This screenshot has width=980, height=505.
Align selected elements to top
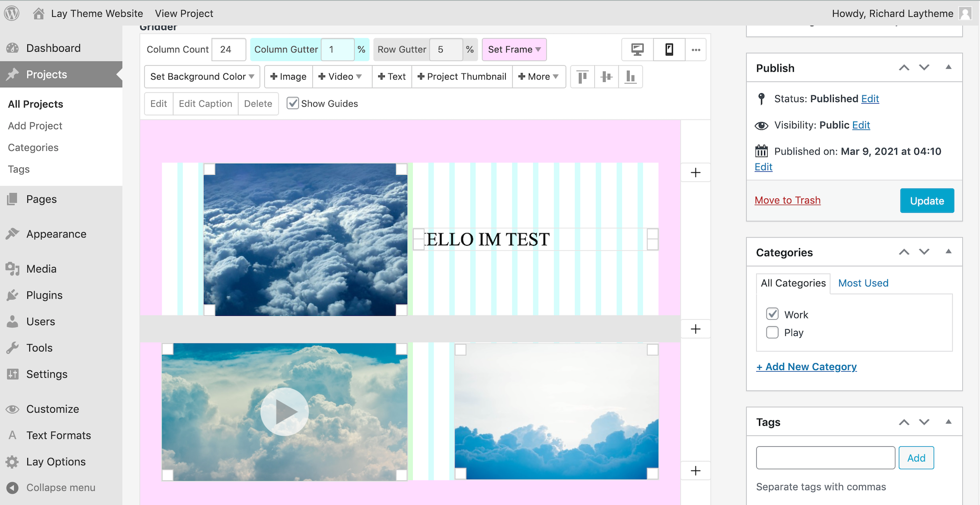point(582,77)
